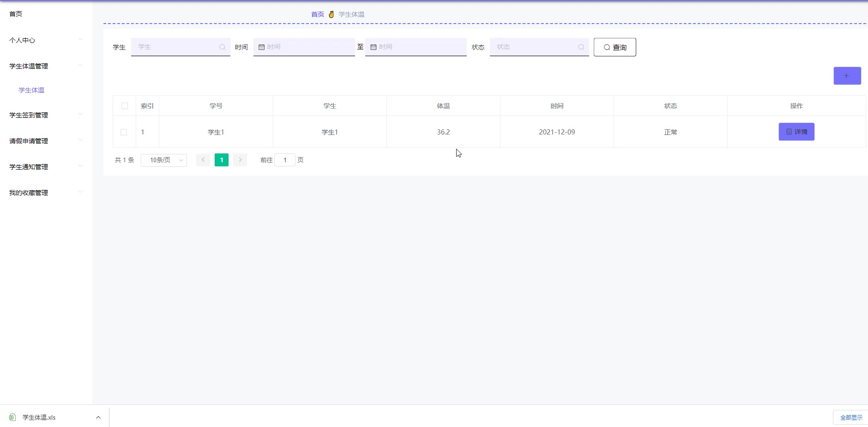Open the 学生体温.xls downloaded file
868x427 pixels.
[39, 417]
